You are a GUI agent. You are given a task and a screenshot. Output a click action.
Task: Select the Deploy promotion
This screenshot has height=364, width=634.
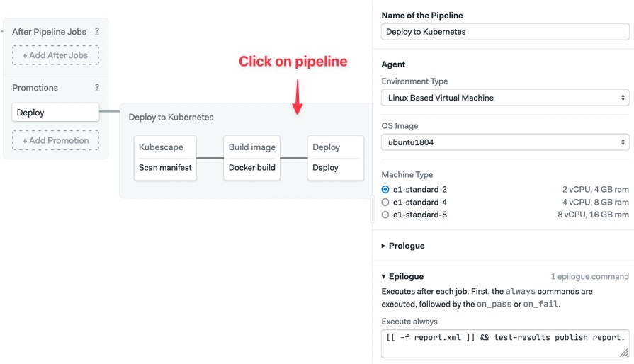pyautogui.click(x=55, y=113)
